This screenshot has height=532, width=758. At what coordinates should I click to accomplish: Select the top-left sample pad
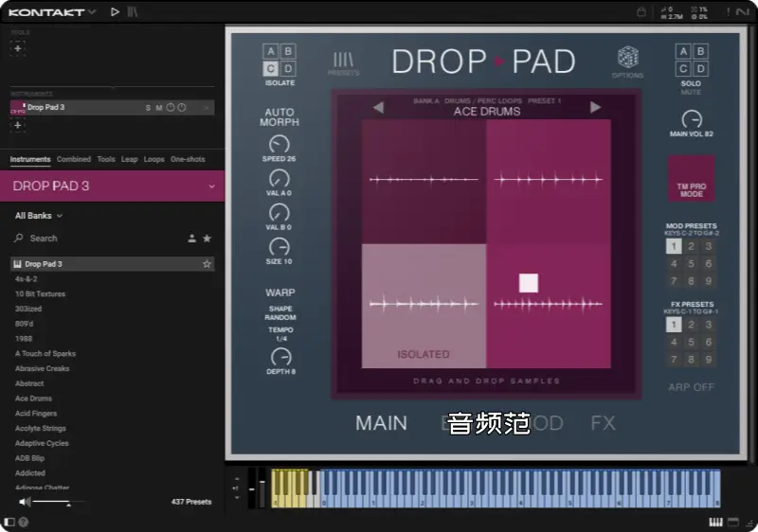point(424,182)
